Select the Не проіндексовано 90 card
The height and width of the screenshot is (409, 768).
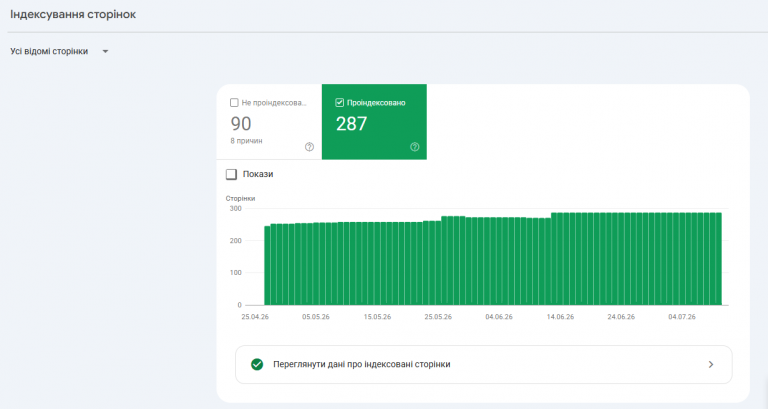[269, 121]
